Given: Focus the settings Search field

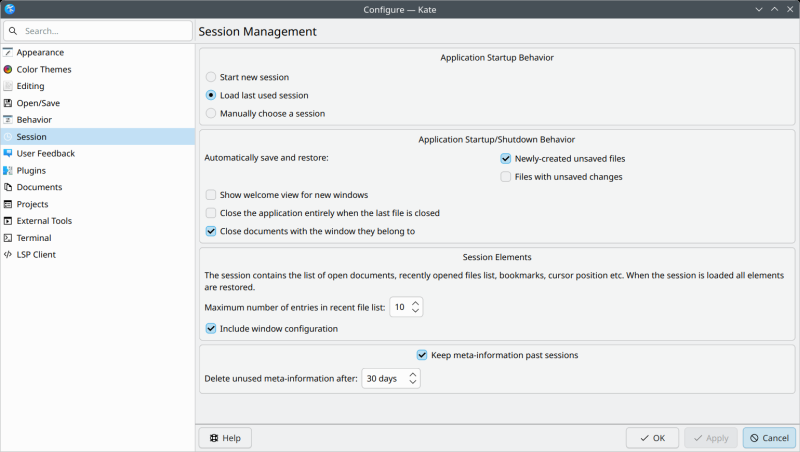Looking at the screenshot, I should [x=98, y=31].
